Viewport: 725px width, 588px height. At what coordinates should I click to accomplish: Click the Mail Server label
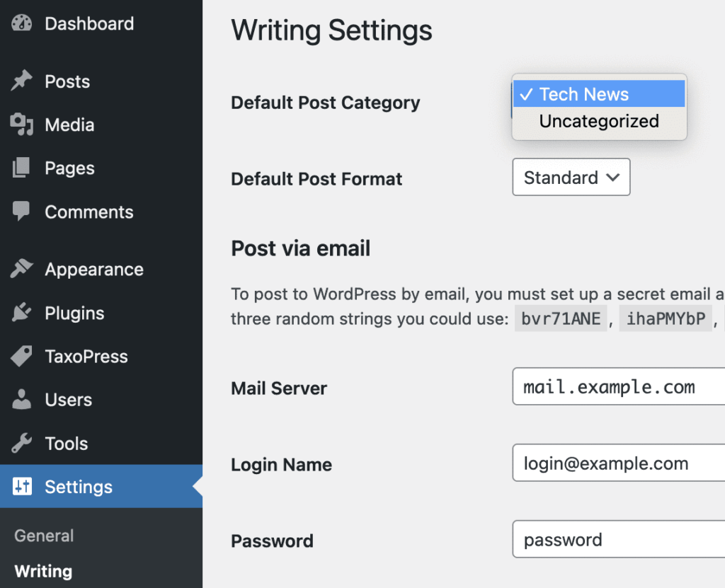pos(279,388)
